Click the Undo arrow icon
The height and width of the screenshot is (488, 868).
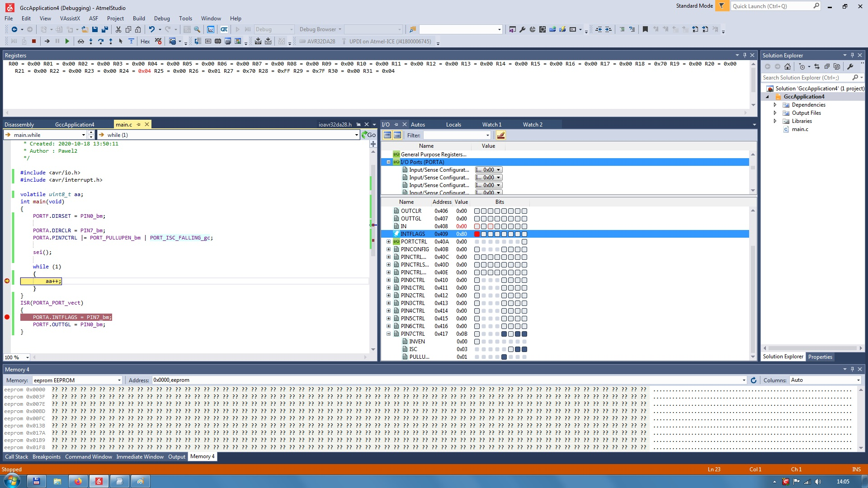(x=151, y=29)
